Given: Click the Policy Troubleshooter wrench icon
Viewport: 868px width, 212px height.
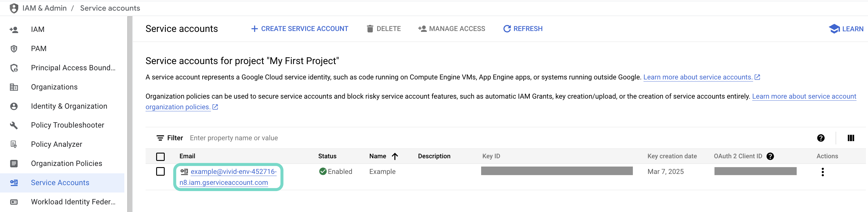Looking at the screenshot, I should [14, 125].
